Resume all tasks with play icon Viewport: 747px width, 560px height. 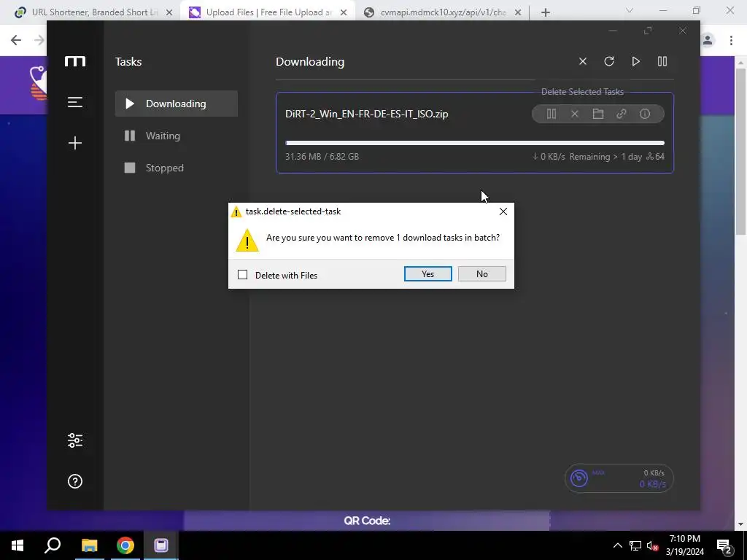(x=635, y=61)
